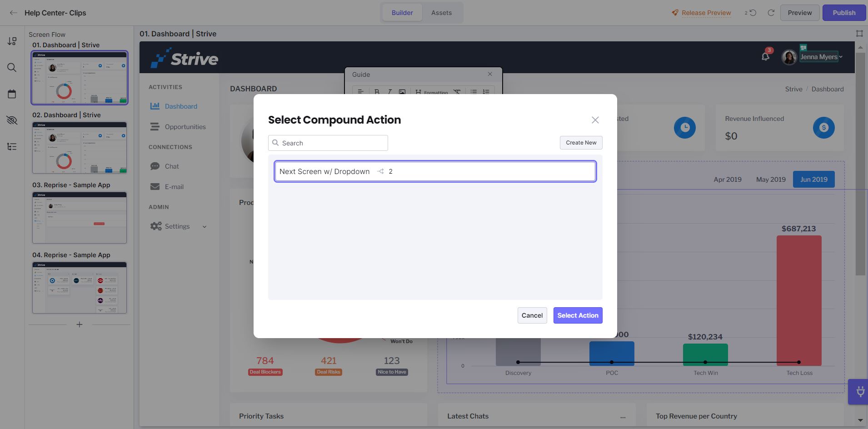Screen dimensions: 868x429
Task: Click the scroll up arrow of canvas scrollbar
Action: (860, 47)
